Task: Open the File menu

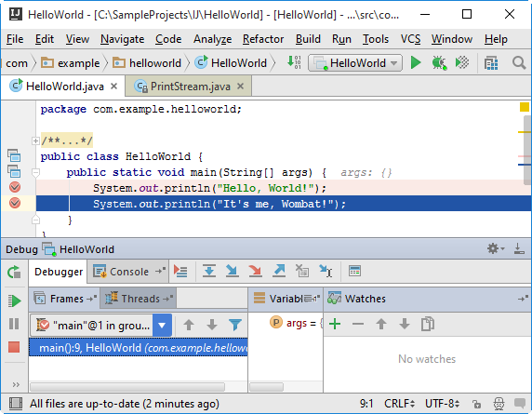Action: click(15, 39)
